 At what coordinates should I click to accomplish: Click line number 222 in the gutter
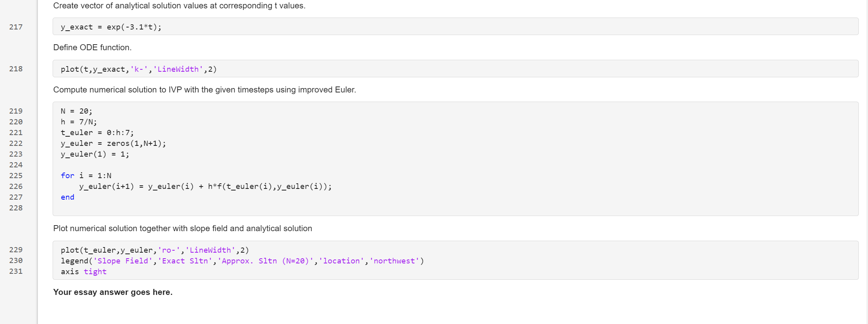(x=16, y=143)
